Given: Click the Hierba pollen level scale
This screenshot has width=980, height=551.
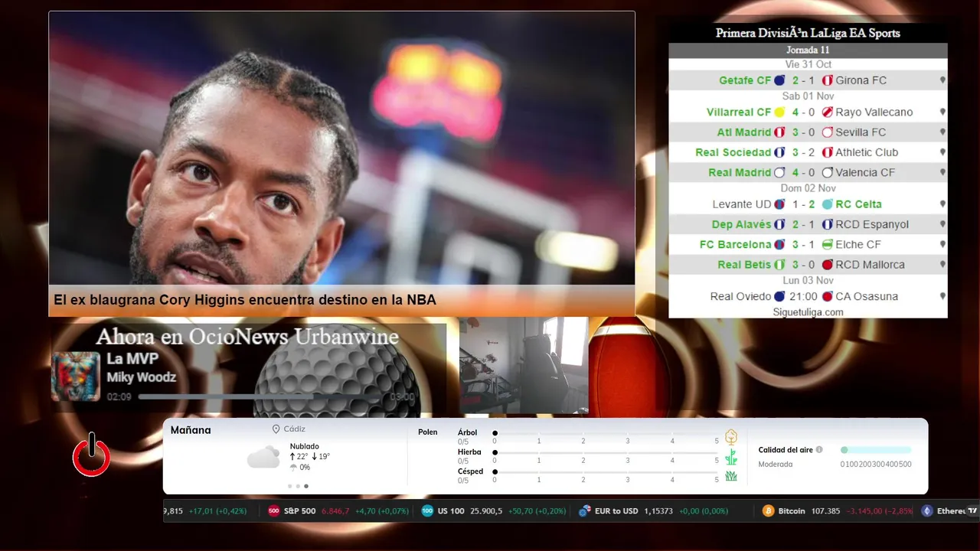Looking at the screenshot, I should pyautogui.click(x=606, y=455).
